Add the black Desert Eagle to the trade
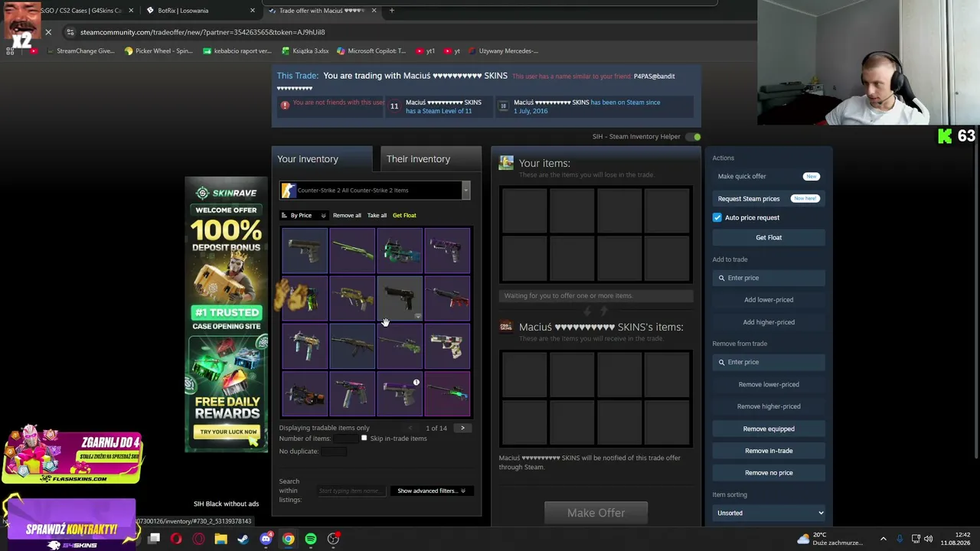980x551 pixels. click(400, 298)
